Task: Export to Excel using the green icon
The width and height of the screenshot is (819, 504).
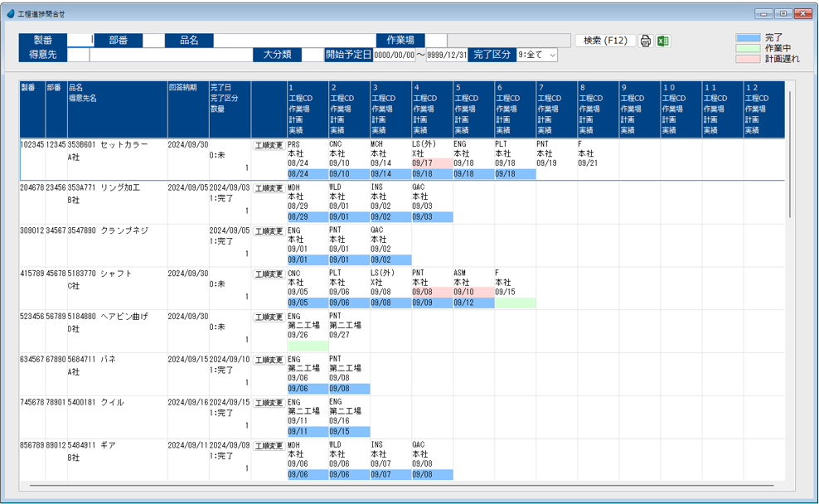Action: point(663,41)
